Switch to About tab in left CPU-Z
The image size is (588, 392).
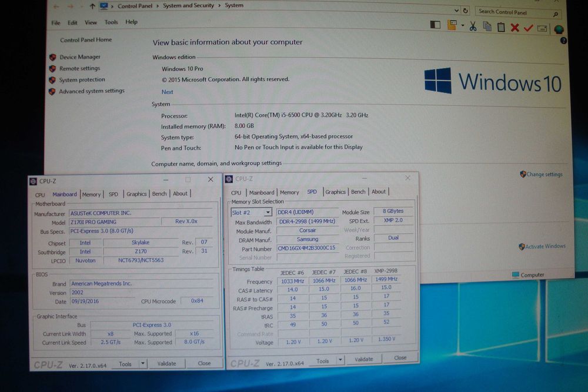[180, 194]
